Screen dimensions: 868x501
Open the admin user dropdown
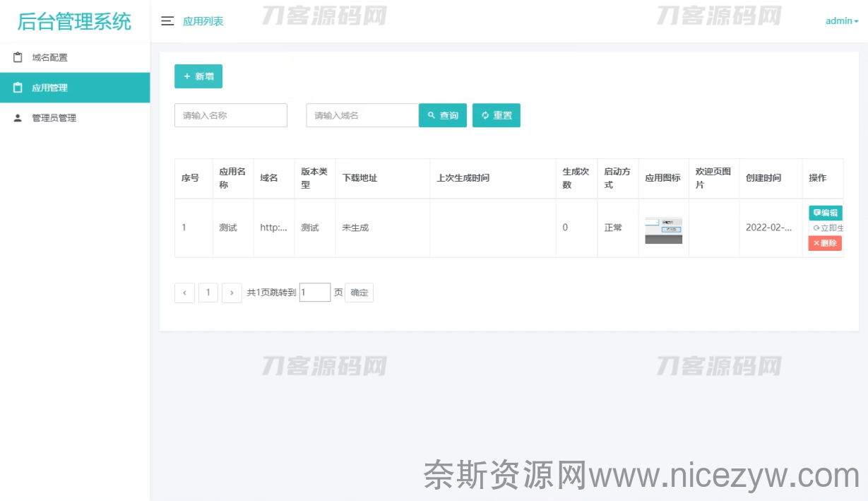842,21
